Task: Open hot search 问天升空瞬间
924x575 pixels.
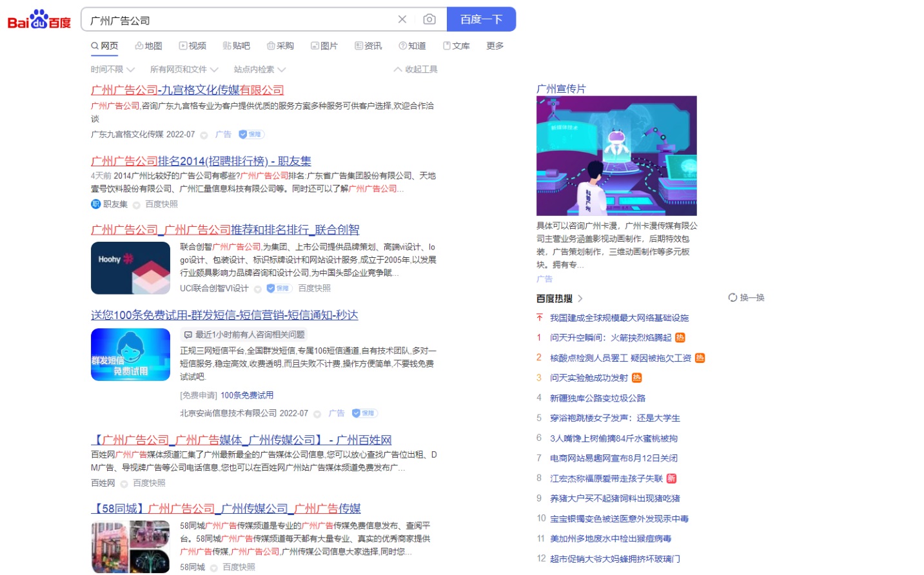Action: [x=611, y=338]
